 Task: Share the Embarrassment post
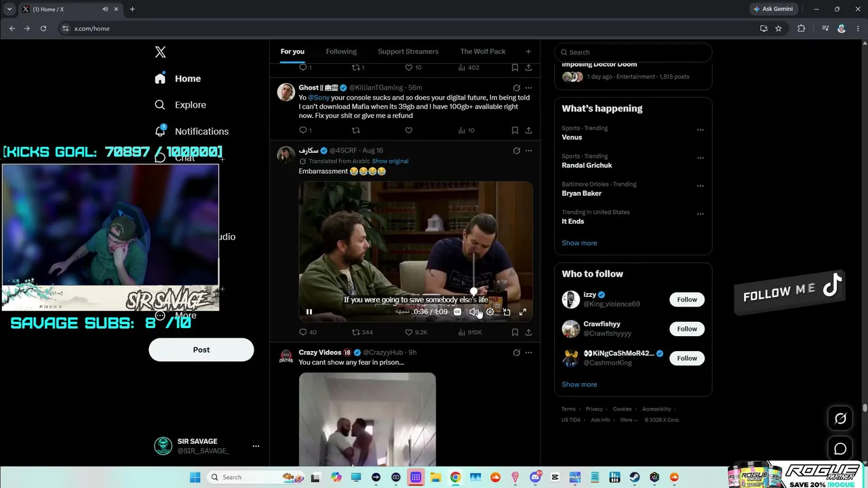528,332
